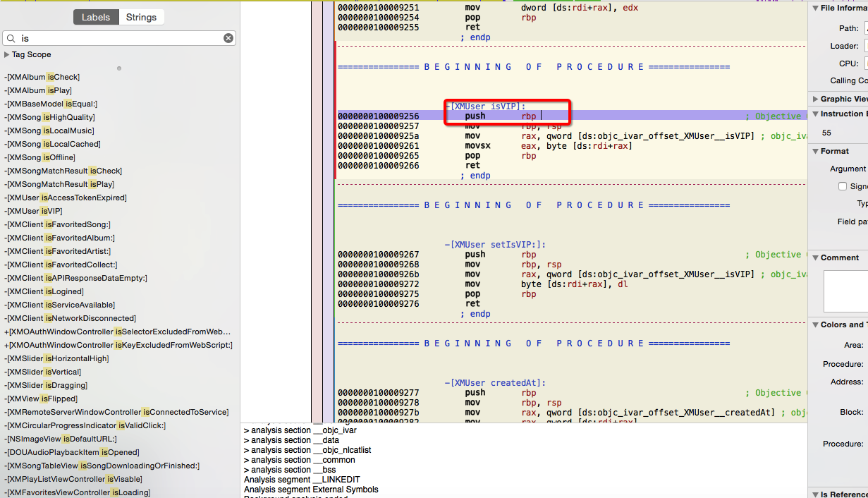
Task: Toggle the Signed checkbox
Action: pos(842,186)
